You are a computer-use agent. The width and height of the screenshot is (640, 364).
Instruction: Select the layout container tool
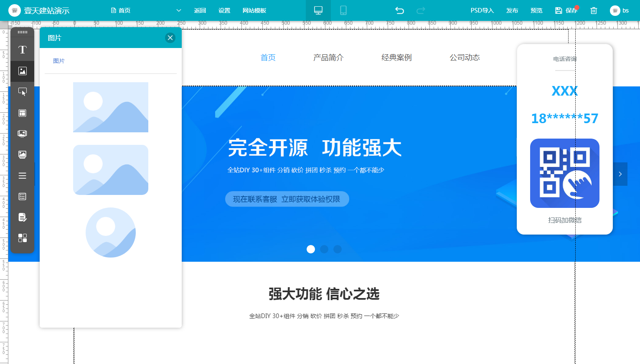click(23, 113)
